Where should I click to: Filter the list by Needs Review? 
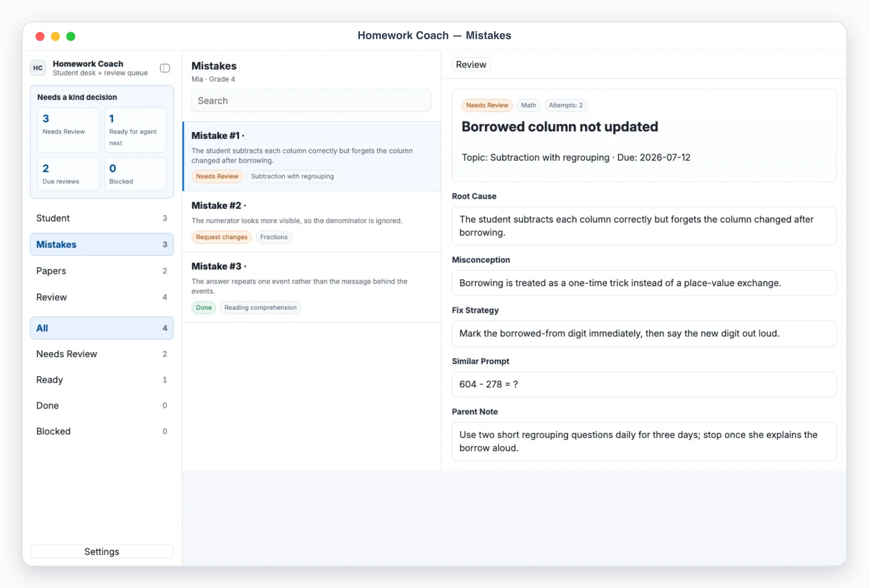(102, 354)
